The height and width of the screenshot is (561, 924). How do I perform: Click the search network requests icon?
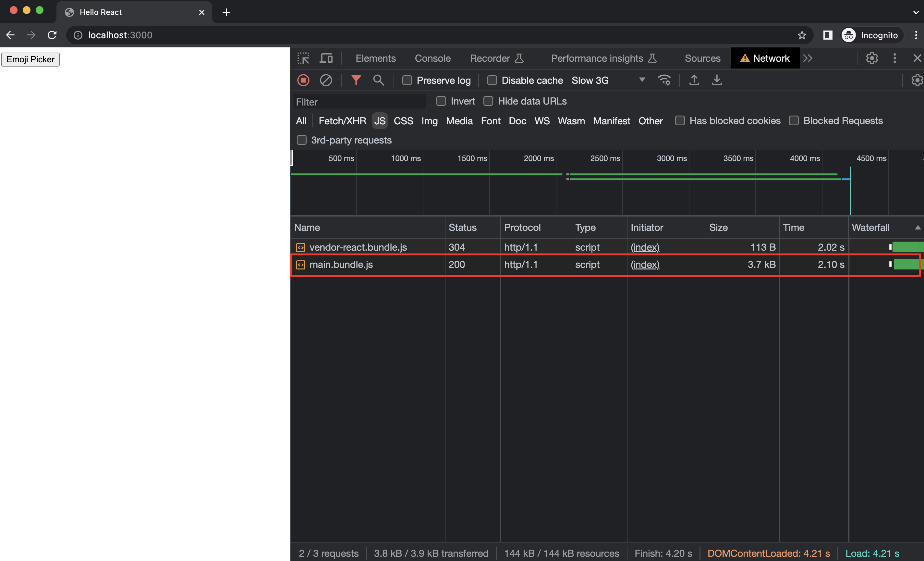pyautogui.click(x=378, y=79)
